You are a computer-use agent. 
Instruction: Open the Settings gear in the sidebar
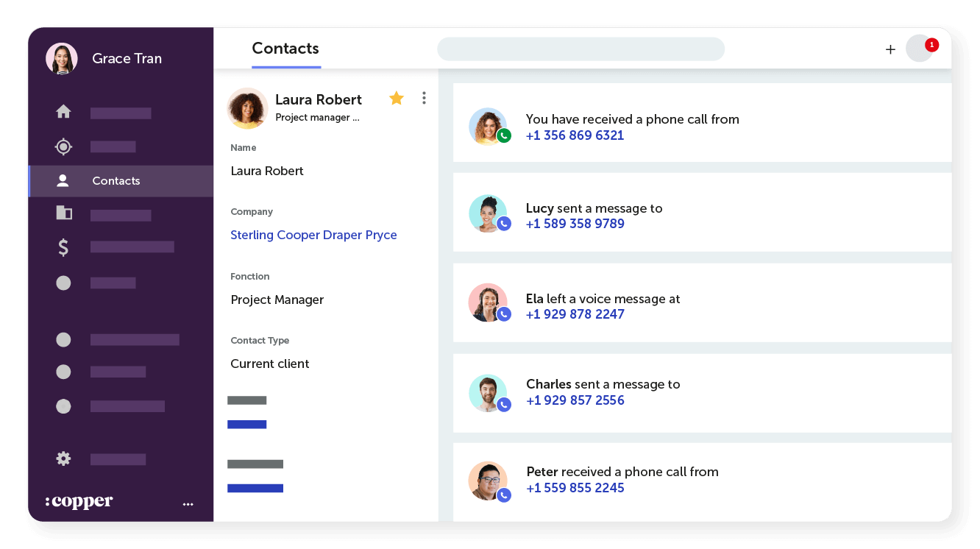point(63,458)
